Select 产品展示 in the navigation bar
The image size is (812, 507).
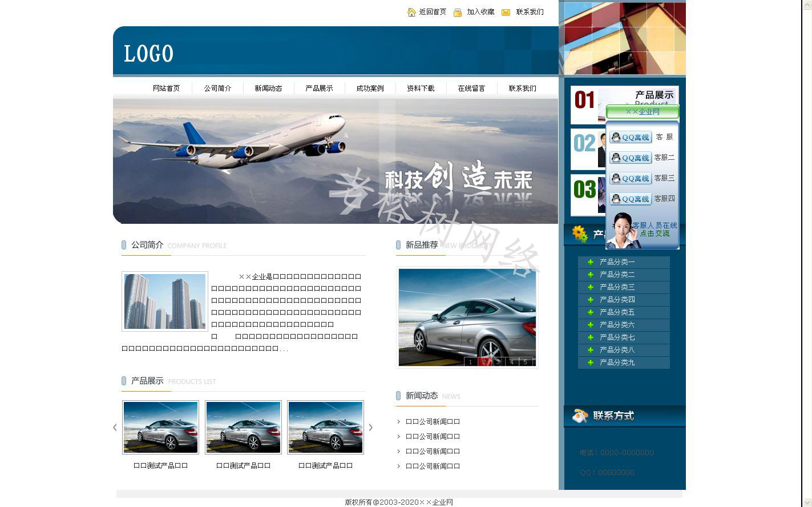(x=319, y=88)
